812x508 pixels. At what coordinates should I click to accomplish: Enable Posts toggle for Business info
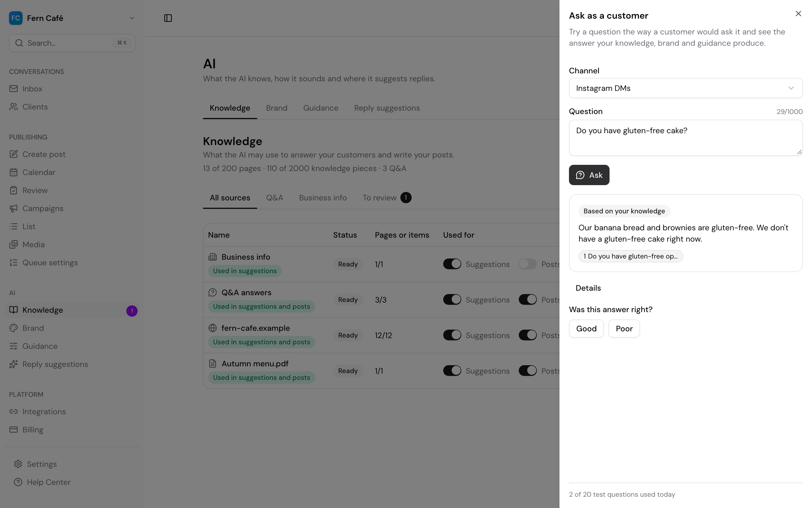click(x=528, y=264)
